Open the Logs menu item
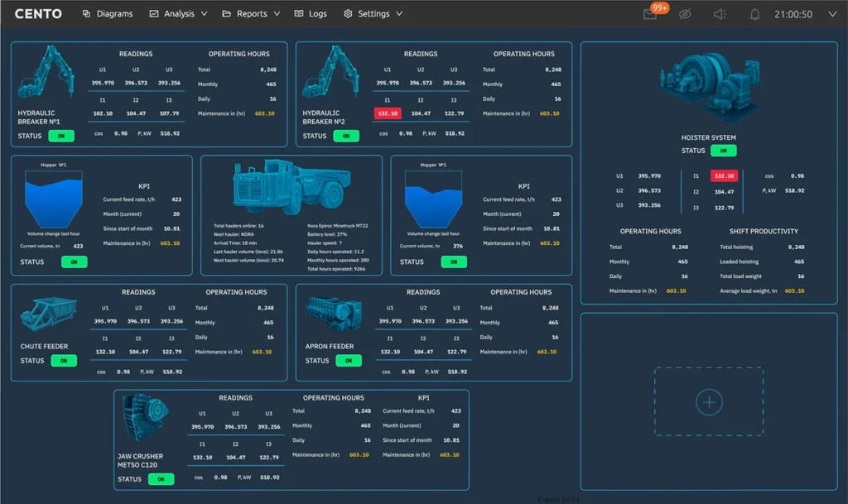848x504 pixels. click(x=311, y=14)
